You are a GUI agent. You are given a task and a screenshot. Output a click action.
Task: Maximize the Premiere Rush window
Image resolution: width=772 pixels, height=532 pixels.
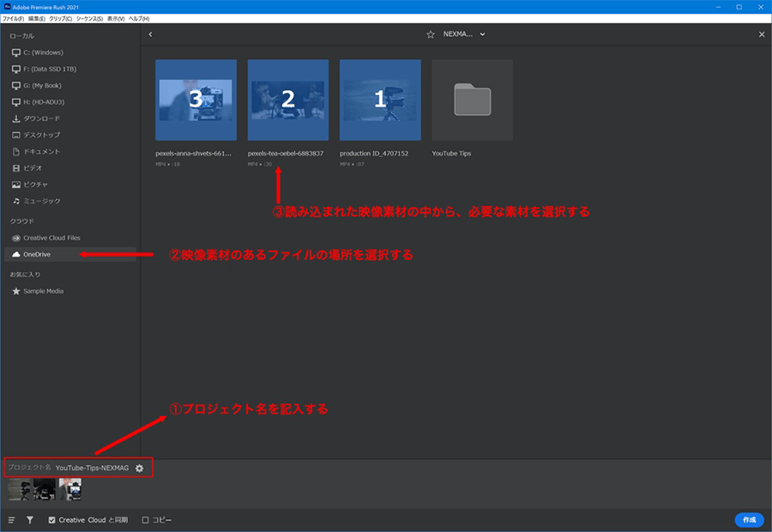coord(739,7)
